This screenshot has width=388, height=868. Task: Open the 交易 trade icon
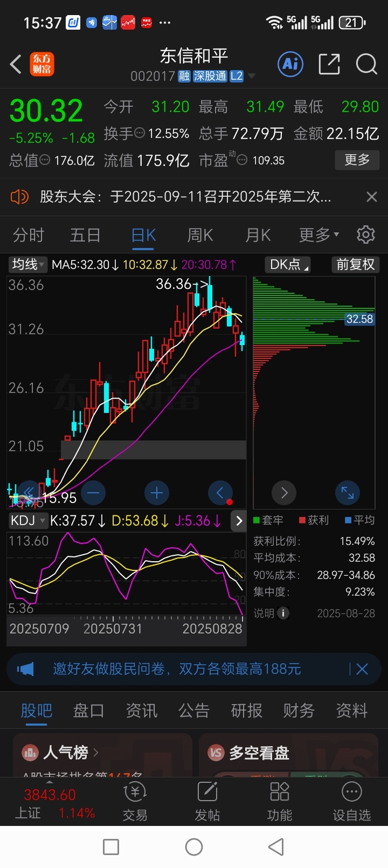pos(135,802)
